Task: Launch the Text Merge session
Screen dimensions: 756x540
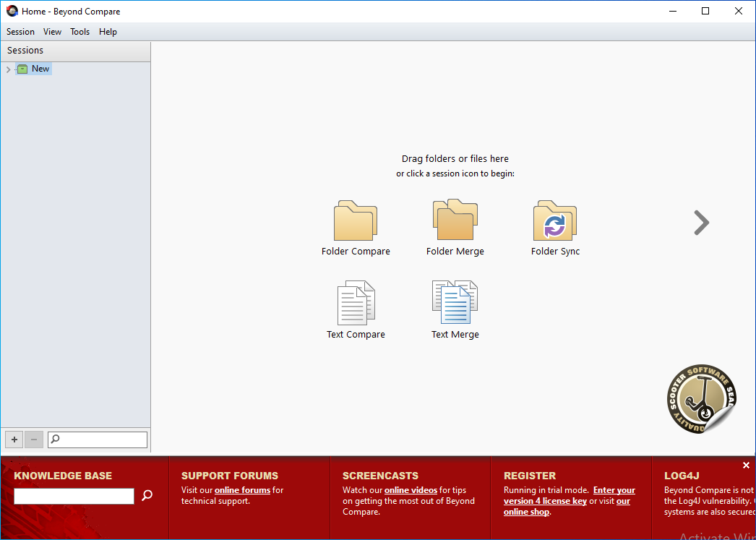Action: tap(455, 304)
